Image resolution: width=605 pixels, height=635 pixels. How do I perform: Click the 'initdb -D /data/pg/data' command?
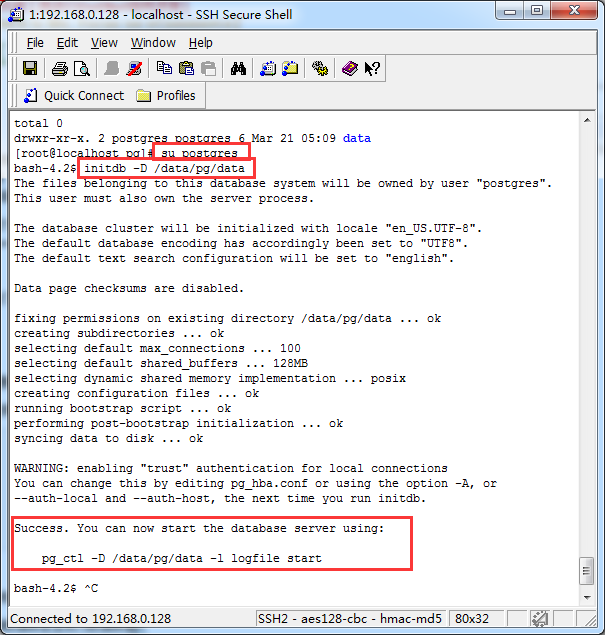164,168
